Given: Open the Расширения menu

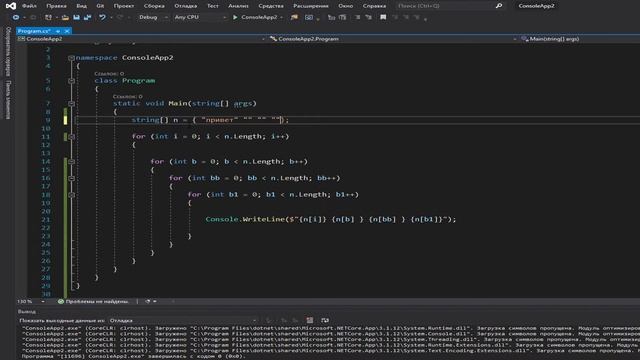Looking at the screenshot, I should pyautogui.click(x=311, y=6).
